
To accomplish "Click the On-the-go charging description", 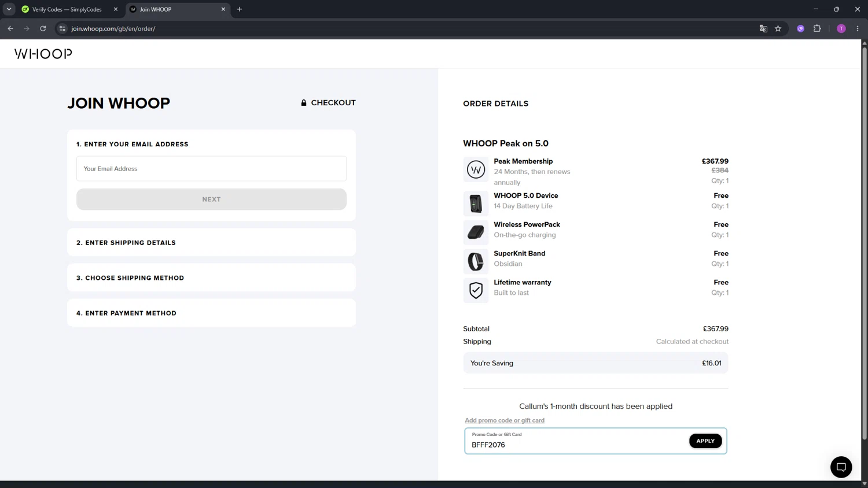I will tap(525, 235).
